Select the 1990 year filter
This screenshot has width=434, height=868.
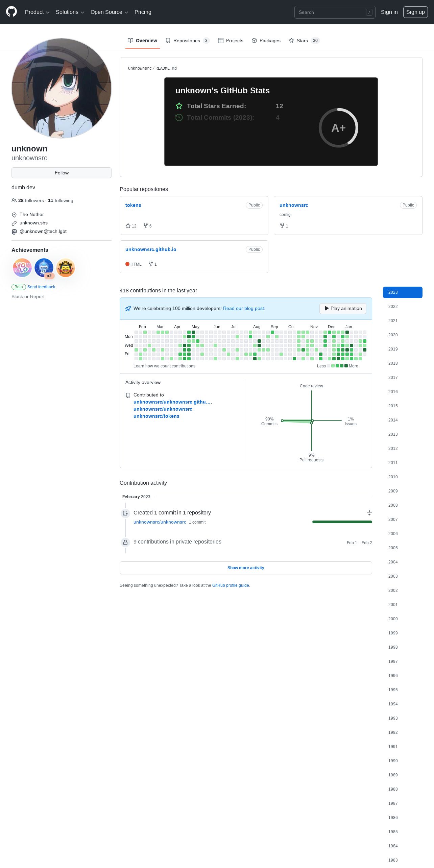(x=403, y=761)
